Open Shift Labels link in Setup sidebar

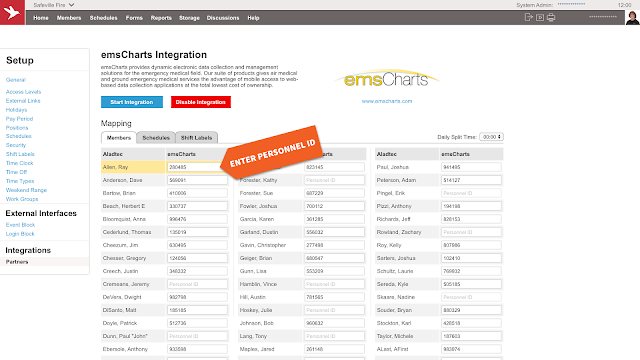pos(20,154)
